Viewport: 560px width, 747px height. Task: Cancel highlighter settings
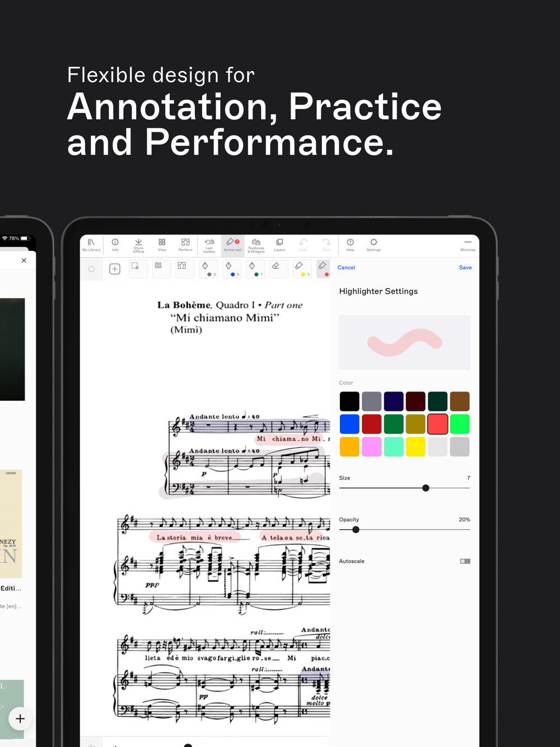tap(346, 268)
